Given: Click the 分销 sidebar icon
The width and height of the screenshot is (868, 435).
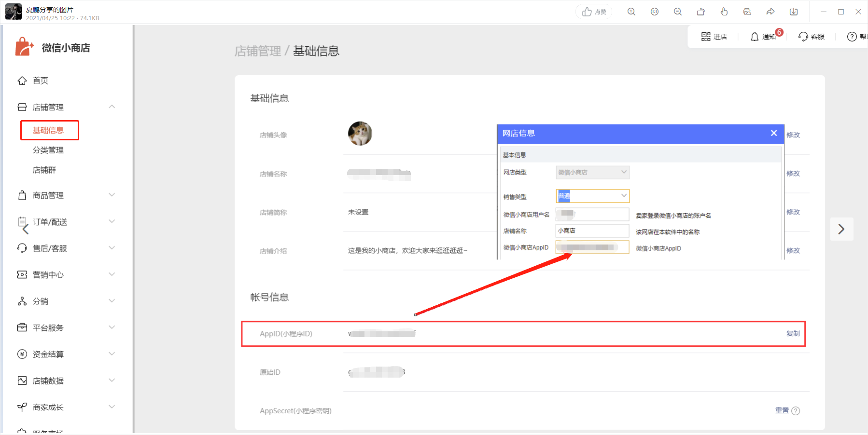Looking at the screenshot, I should coord(22,301).
